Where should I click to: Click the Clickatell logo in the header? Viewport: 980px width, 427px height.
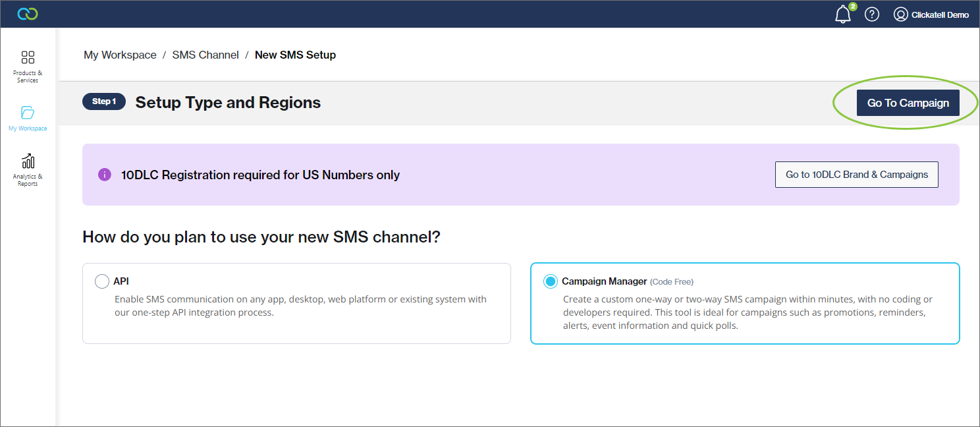pos(28,14)
